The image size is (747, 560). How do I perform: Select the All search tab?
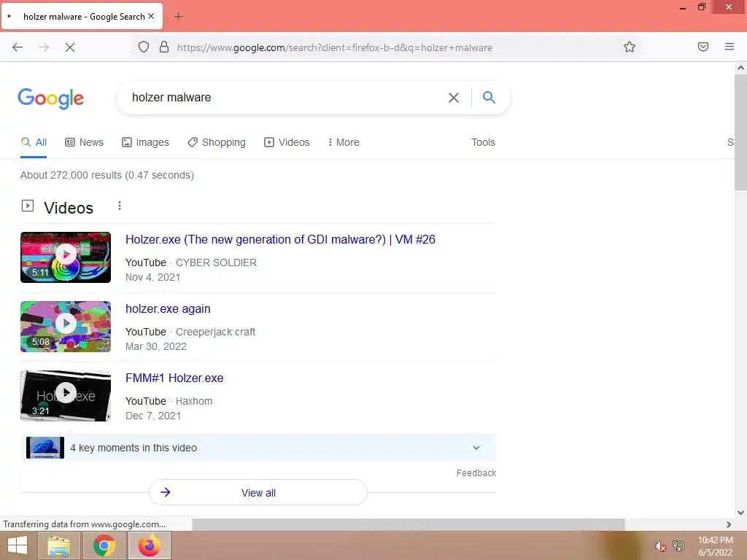34,142
